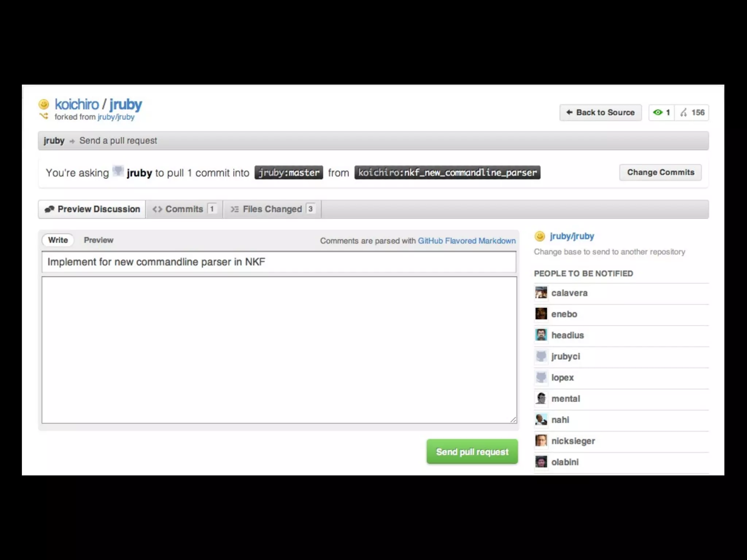Click nicksieger's avatar image
The image size is (747, 560).
541,441
